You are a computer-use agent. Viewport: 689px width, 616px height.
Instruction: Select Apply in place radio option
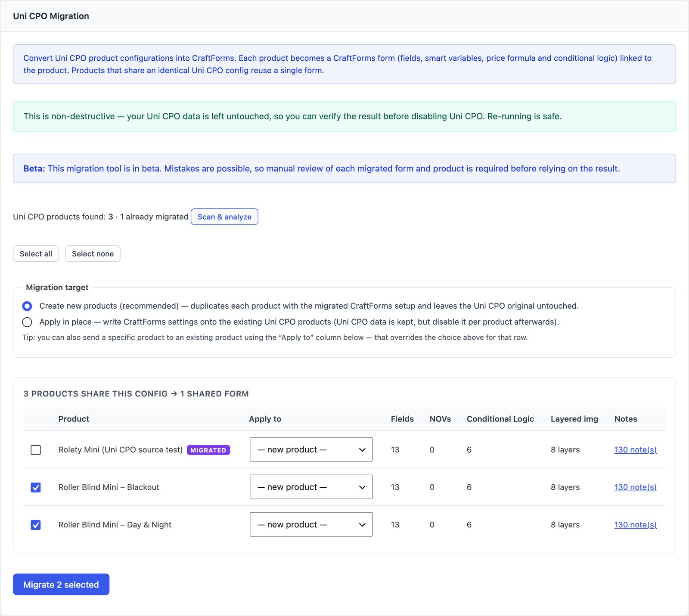(x=27, y=322)
